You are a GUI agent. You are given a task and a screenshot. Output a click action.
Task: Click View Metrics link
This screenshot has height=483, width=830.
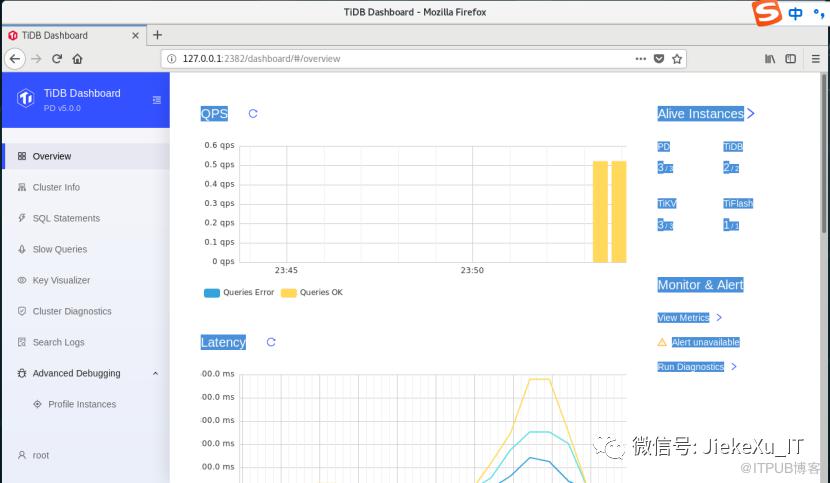click(684, 318)
